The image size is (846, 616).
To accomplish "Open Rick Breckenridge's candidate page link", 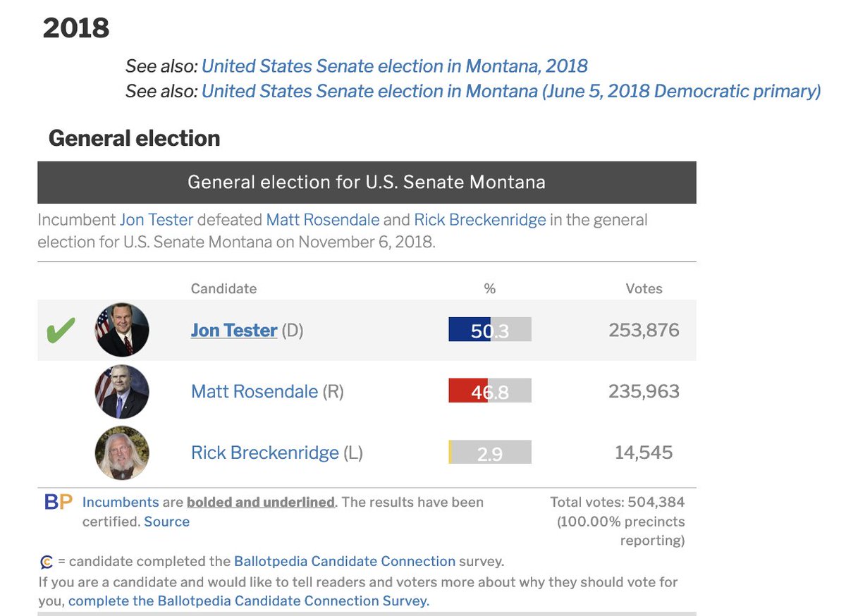I will pyautogui.click(x=264, y=452).
